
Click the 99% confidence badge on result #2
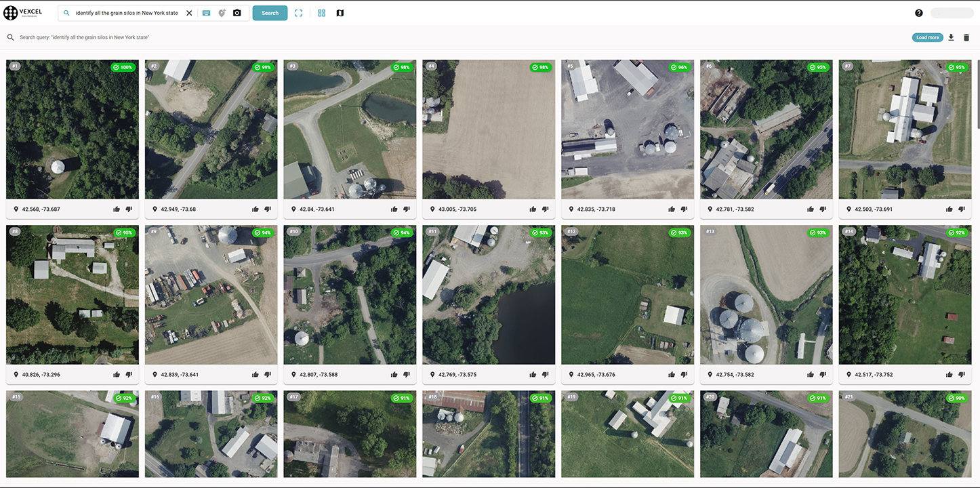(x=263, y=67)
